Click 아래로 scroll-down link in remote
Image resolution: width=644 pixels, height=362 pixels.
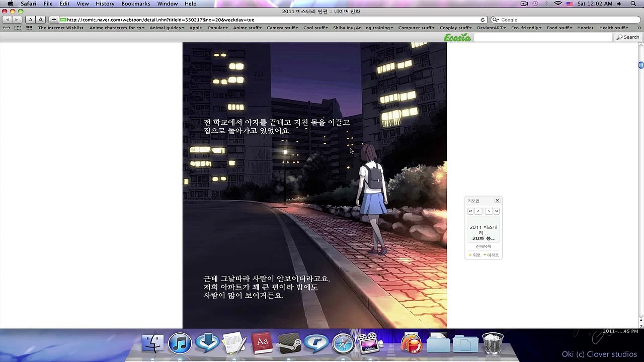(491, 255)
